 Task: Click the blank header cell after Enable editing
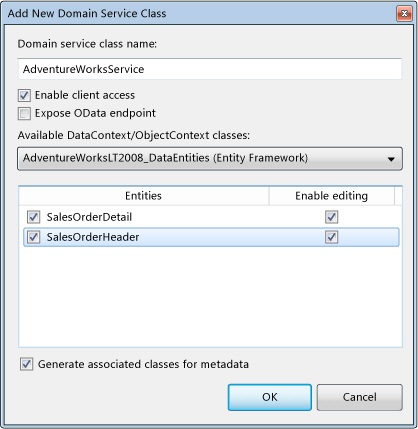pyautogui.click(x=398, y=196)
